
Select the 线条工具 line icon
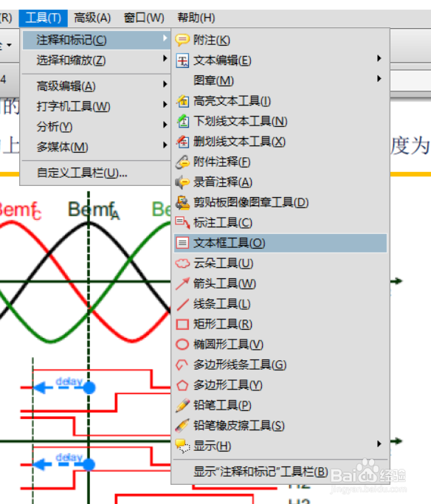pyautogui.click(x=182, y=304)
